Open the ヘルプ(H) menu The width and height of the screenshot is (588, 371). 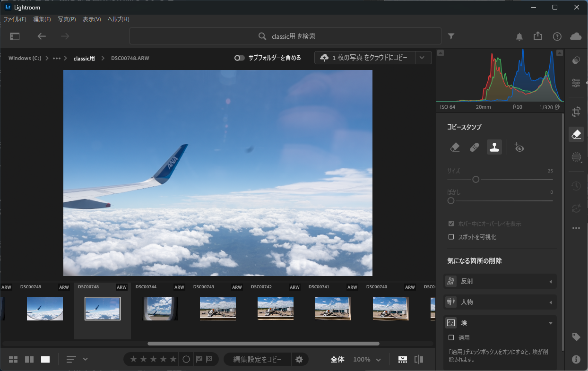pos(118,19)
